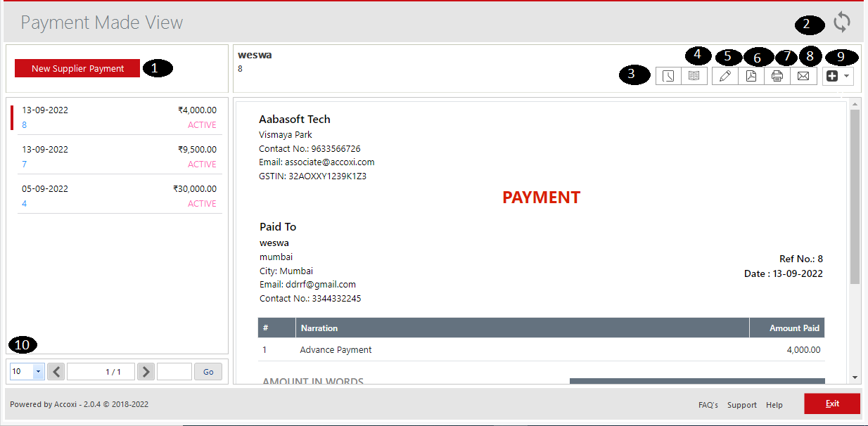This screenshot has height=426, width=868.
Task: Click the 1 / 1 page indicator field
Action: point(101,371)
